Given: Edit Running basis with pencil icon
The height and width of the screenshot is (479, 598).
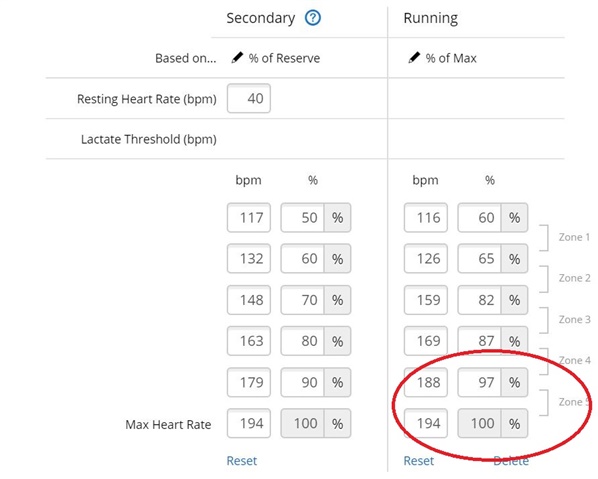Looking at the screenshot, I should [414, 58].
